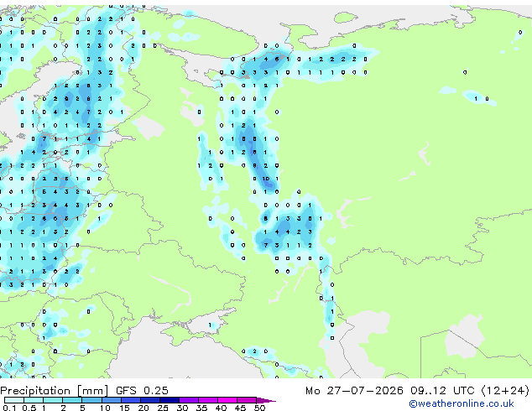Click the purple 30–35 mm legend swatch

tap(189, 400)
